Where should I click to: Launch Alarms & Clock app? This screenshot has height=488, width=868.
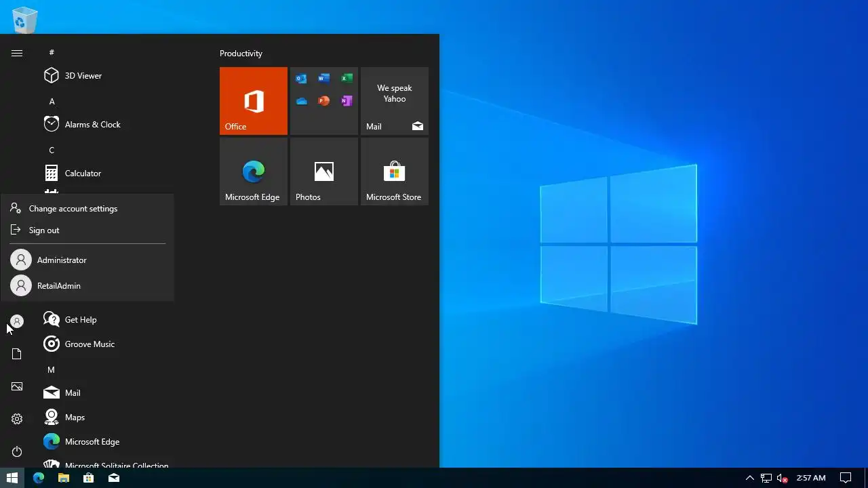click(108, 125)
